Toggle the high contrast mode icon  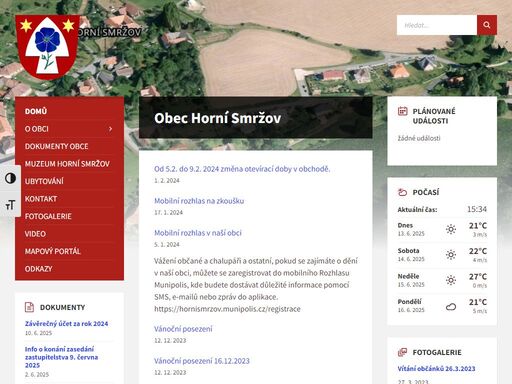(10, 178)
